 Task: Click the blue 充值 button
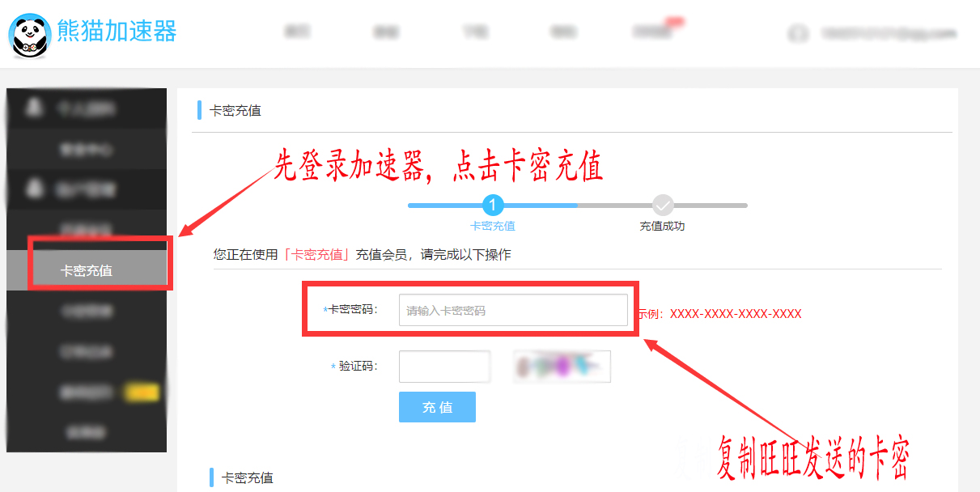pyautogui.click(x=437, y=407)
